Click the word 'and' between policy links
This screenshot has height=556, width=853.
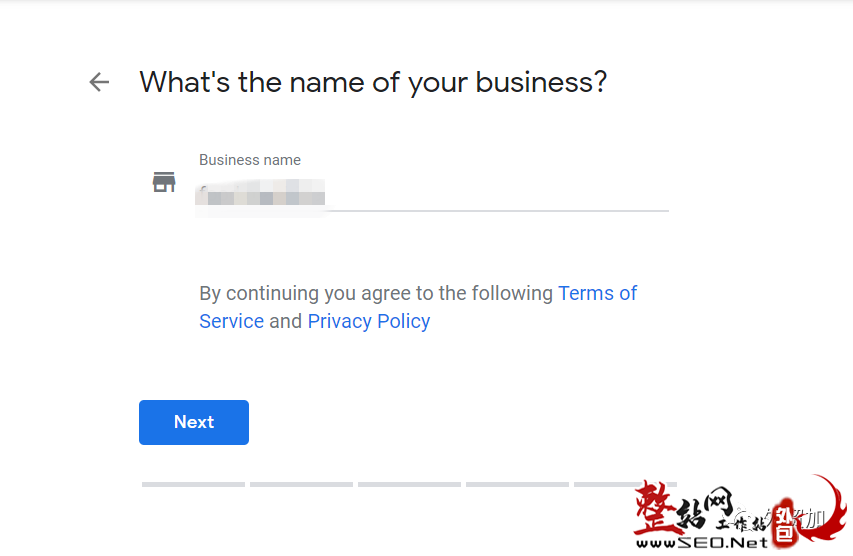coord(286,322)
